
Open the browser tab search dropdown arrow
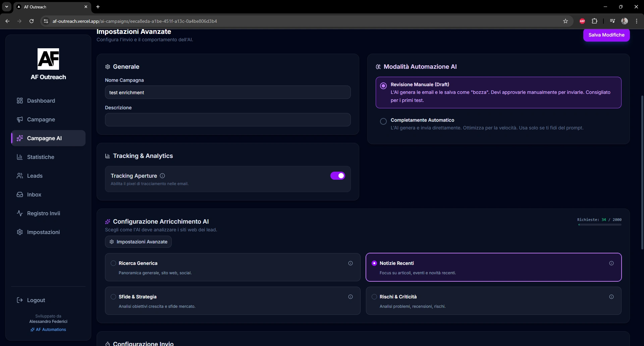point(7,7)
